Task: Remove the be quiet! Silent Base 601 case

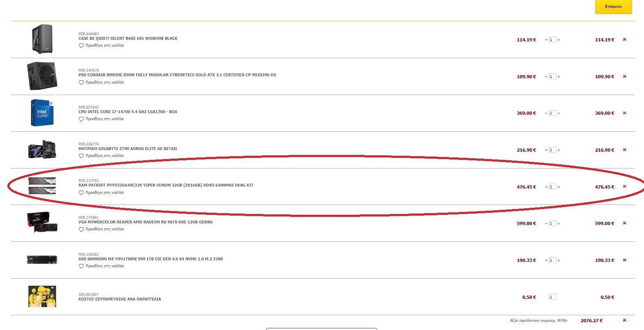Action: point(624,39)
